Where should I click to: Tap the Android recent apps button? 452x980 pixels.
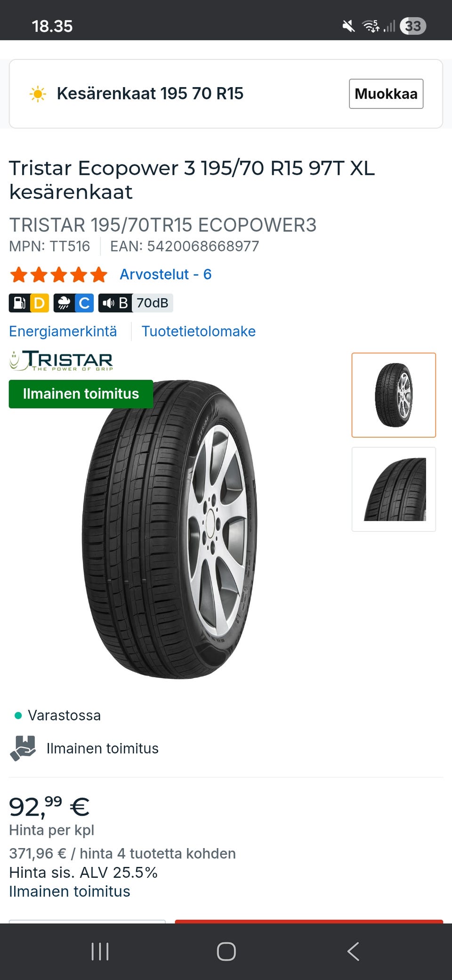(x=100, y=951)
